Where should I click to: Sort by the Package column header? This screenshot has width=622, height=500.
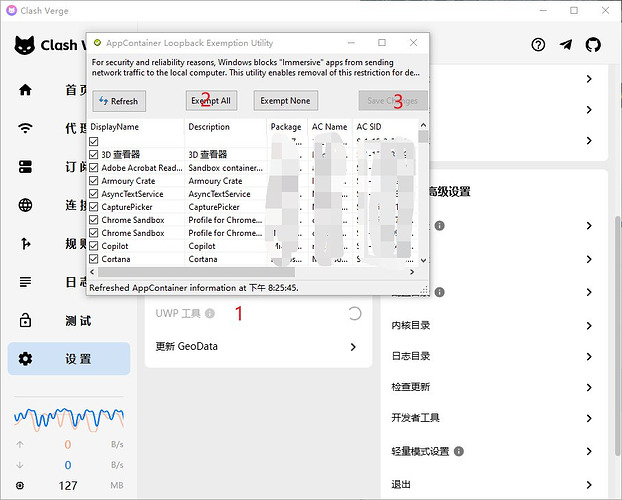(287, 127)
